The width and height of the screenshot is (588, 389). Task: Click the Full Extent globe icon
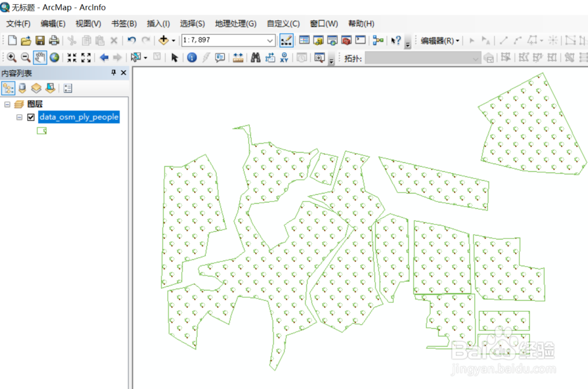(54, 58)
